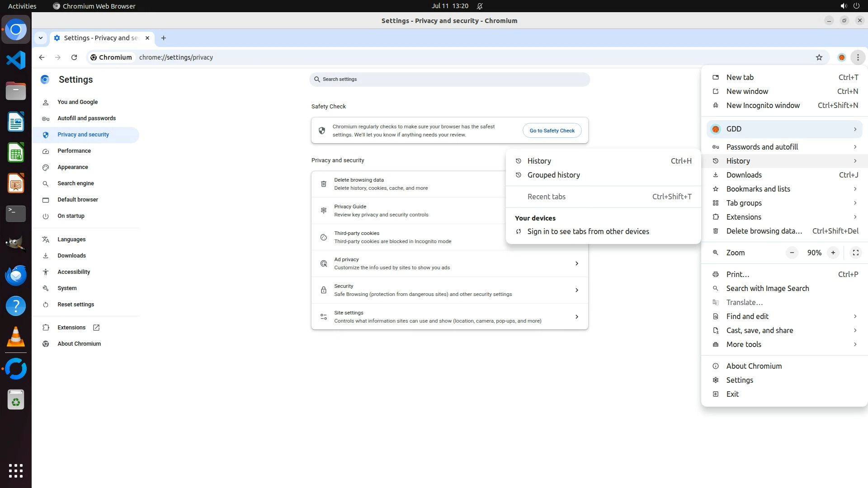Image resolution: width=868 pixels, height=488 pixels.
Task: Reload the page using the refresh icon
Action: tap(74, 57)
